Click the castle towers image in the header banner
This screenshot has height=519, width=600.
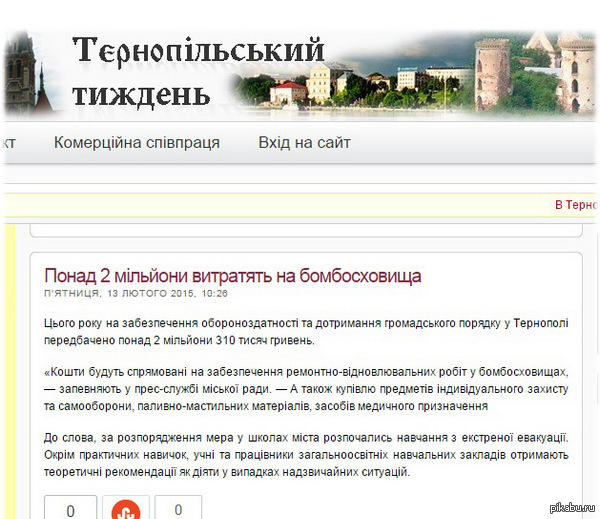tap(535, 73)
